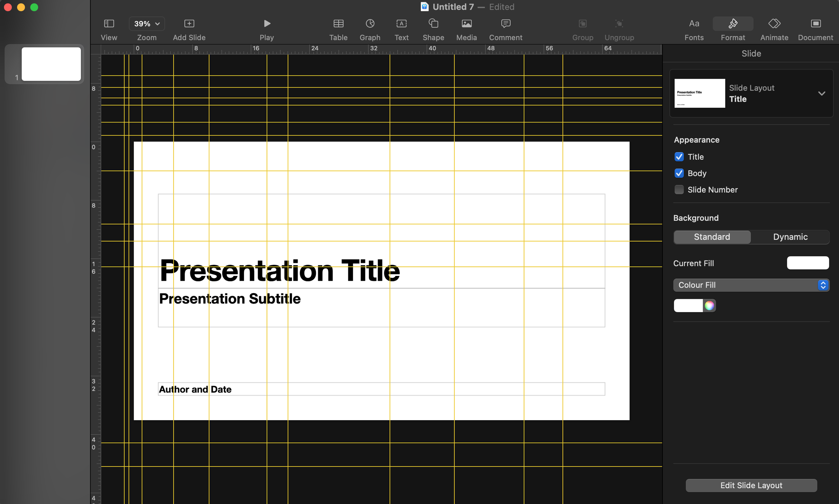The image size is (839, 504).
Task: Click the Table toolbar icon
Action: pyautogui.click(x=338, y=24)
